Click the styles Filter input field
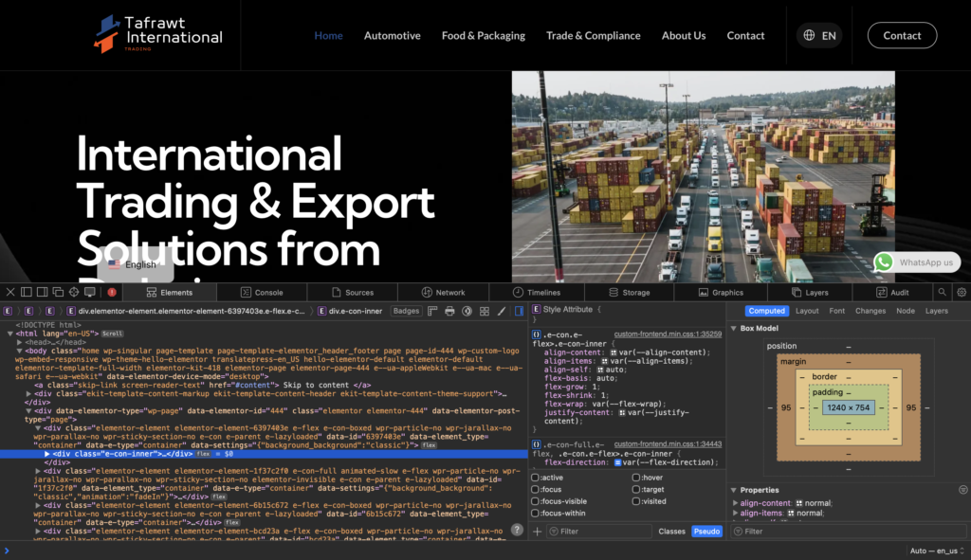Viewport: 971px width, 560px height. click(x=597, y=532)
